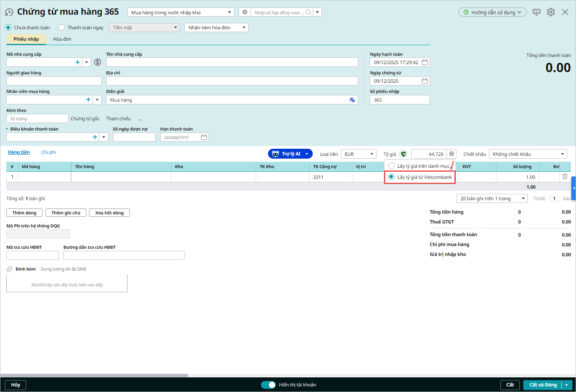Click exchange rate settings gear icon

tap(452, 154)
